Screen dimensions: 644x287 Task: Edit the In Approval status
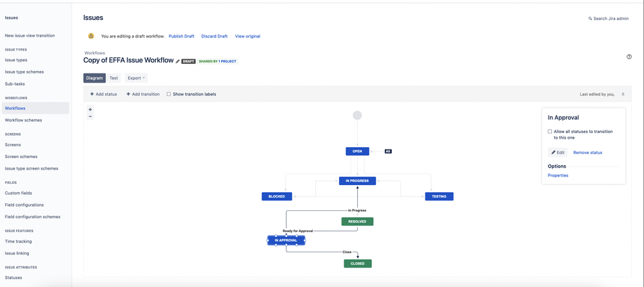click(x=558, y=153)
